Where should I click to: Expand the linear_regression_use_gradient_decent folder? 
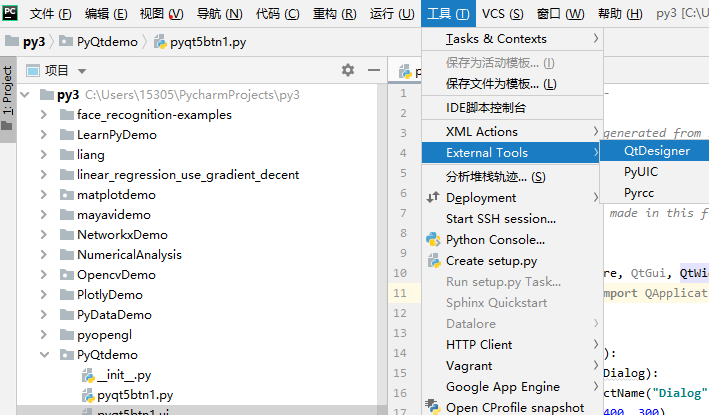(43, 174)
